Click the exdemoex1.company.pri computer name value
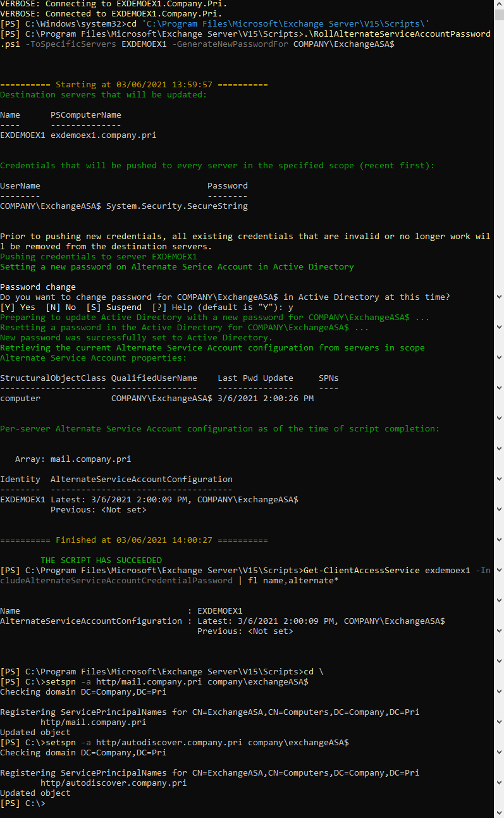Viewport: 504px width, 818px height. (103, 135)
